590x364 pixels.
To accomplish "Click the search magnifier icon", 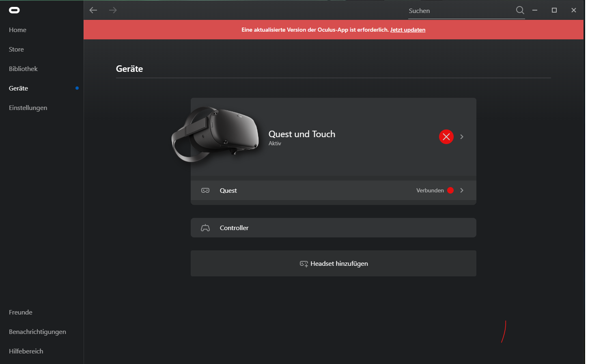I will click(520, 10).
